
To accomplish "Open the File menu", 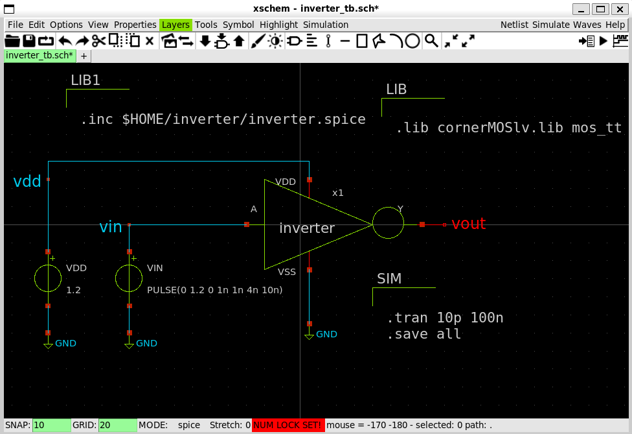I will click(15, 25).
